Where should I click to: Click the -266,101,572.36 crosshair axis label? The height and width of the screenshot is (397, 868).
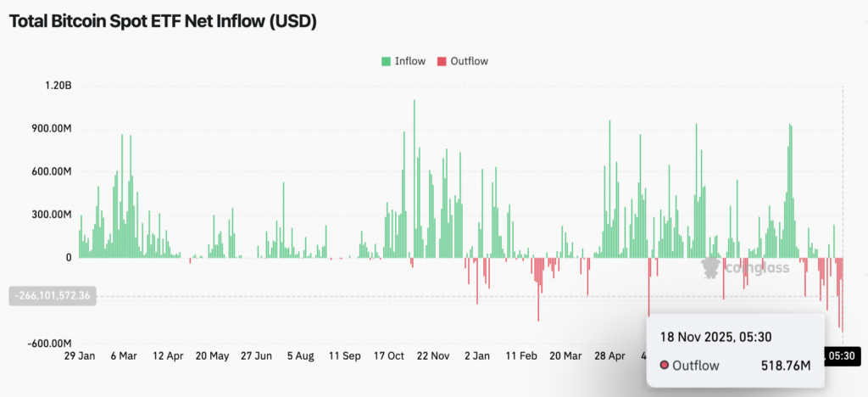click(51, 296)
